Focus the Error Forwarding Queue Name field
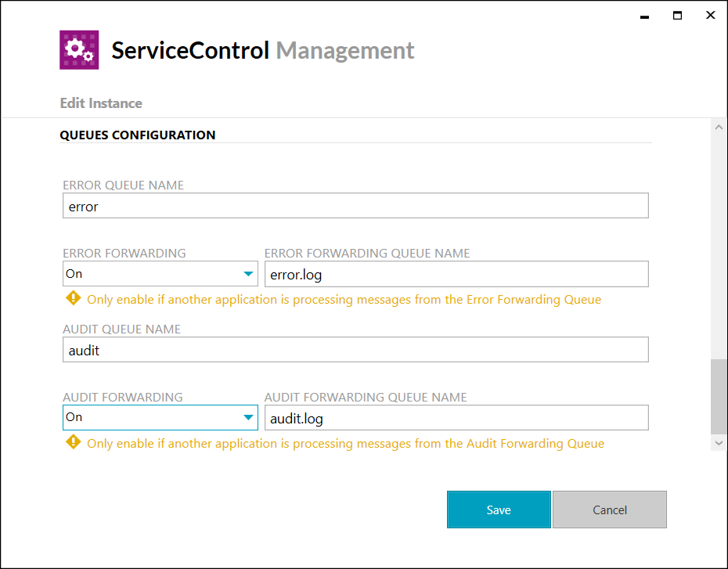 (x=456, y=274)
